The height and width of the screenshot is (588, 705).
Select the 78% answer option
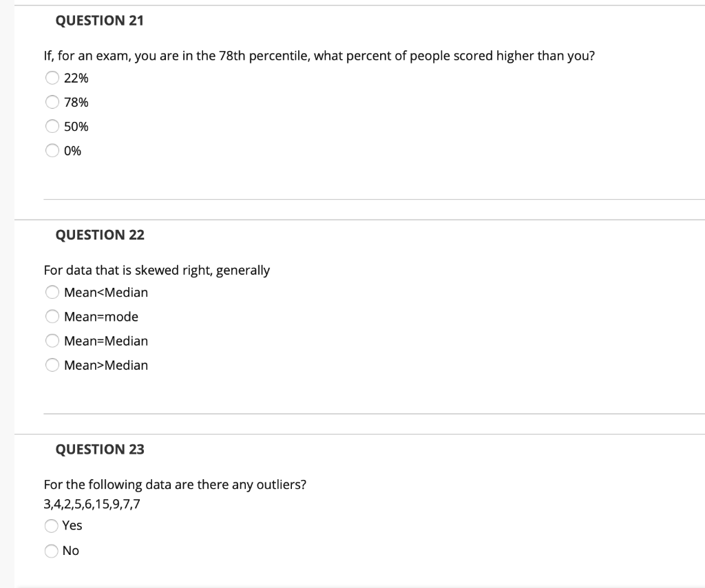[52, 102]
